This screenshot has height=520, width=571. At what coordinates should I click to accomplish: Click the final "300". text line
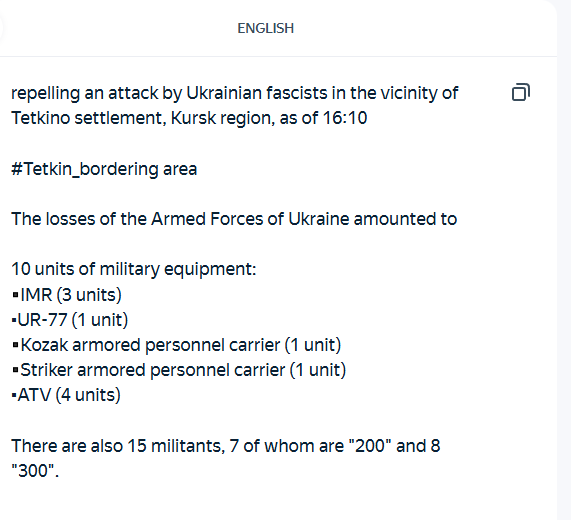tap(35, 471)
